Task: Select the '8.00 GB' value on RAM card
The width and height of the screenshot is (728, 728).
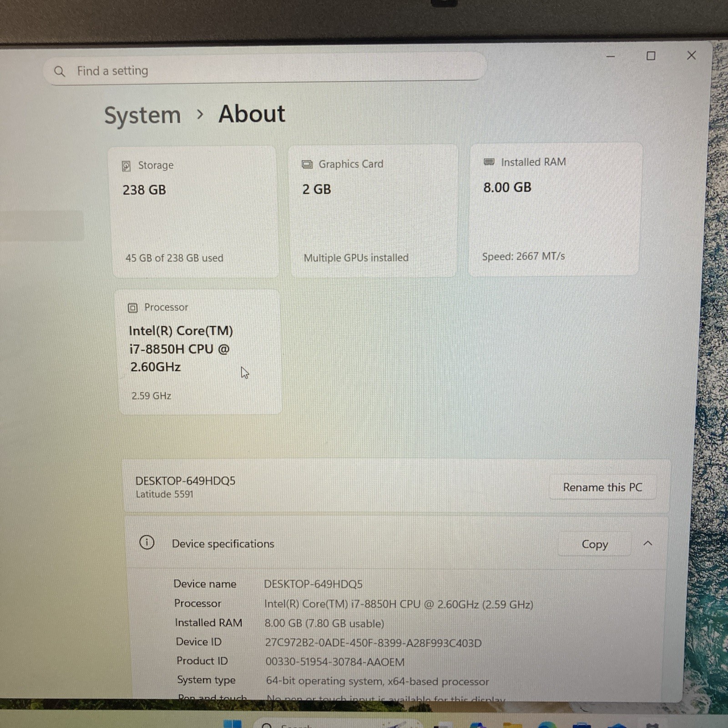Action: point(507,187)
